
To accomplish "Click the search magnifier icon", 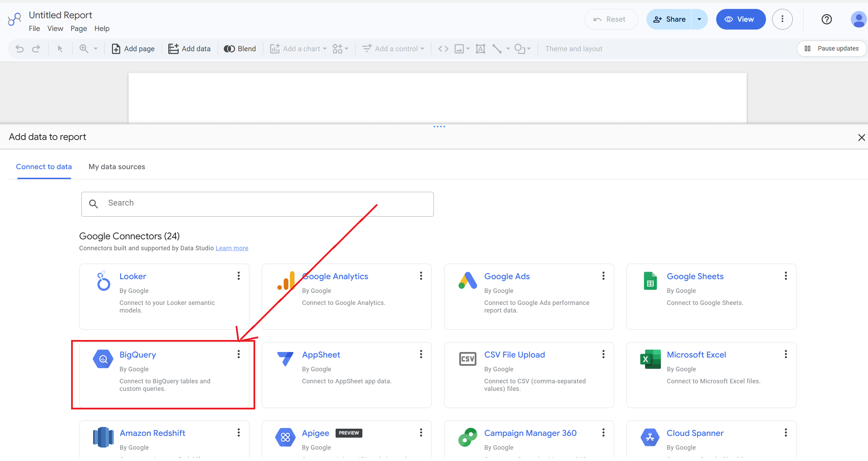I will pyautogui.click(x=93, y=204).
